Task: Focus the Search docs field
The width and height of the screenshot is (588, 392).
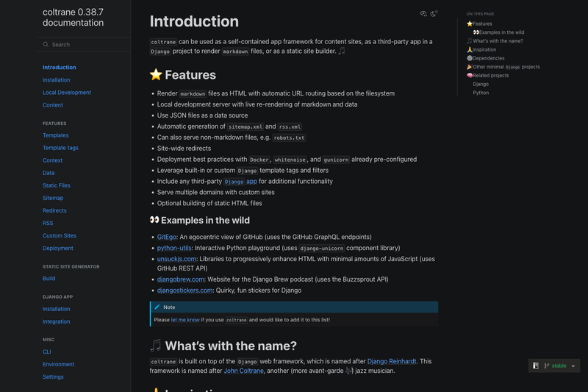Action: pos(84,44)
